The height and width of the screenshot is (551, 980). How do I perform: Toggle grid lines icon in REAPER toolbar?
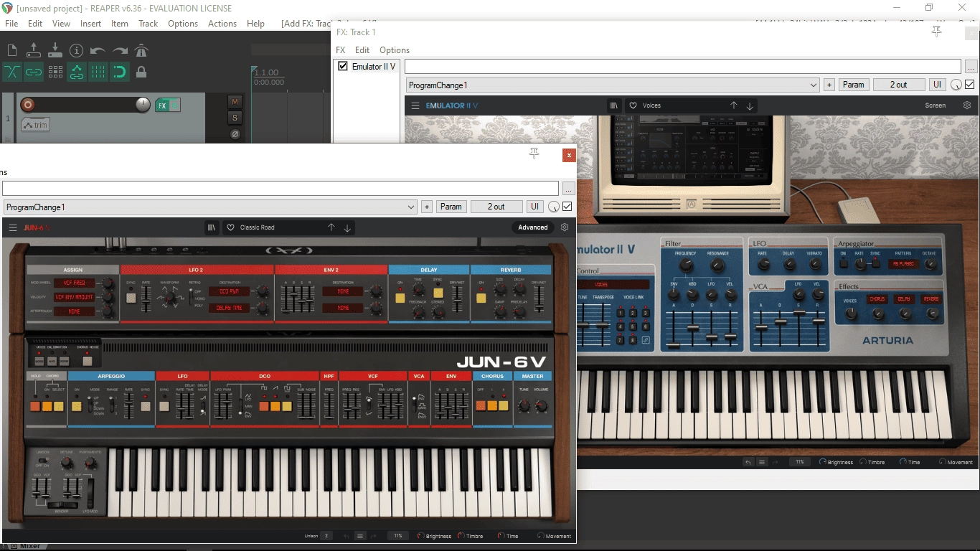(x=98, y=72)
